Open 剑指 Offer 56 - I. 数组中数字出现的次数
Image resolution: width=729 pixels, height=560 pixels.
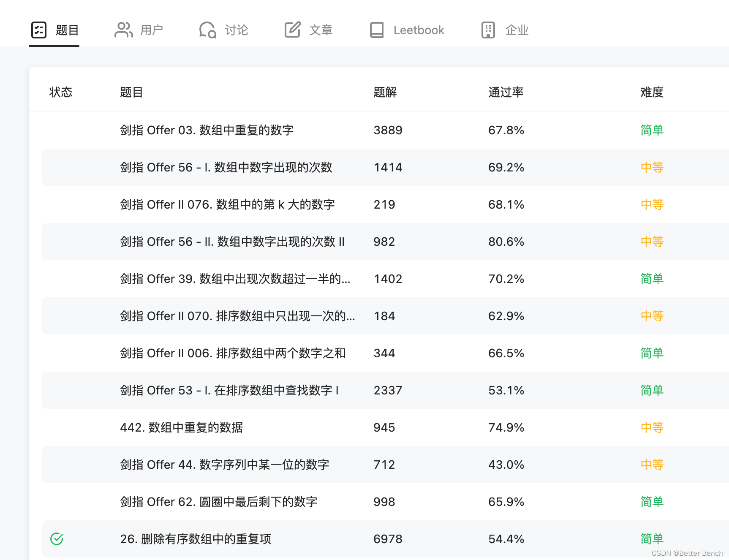pyautogui.click(x=226, y=167)
